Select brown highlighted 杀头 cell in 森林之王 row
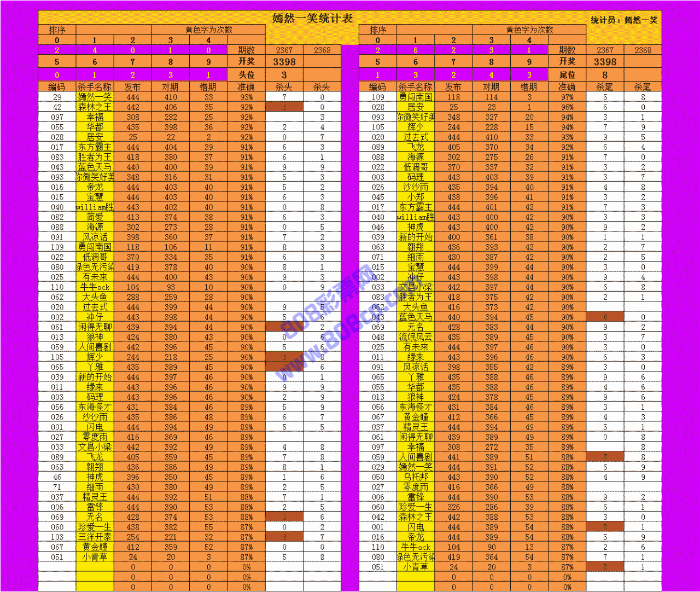The image size is (700, 592). 284,107
